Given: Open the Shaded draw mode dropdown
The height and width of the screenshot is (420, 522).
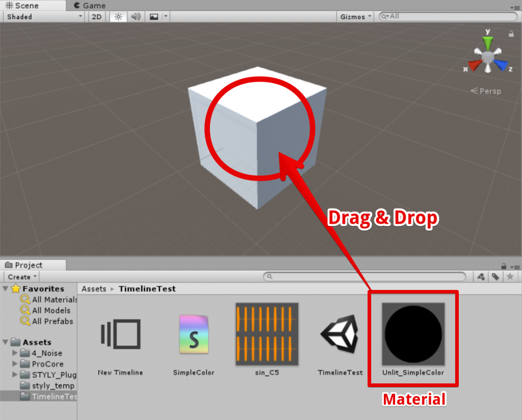Looking at the screenshot, I should pos(44,17).
